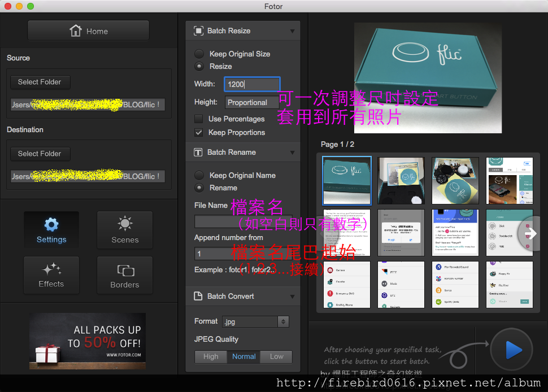Select the Sonos Spotify list thumbnail
The image size is (548, 392).
(x=455, y=285)
